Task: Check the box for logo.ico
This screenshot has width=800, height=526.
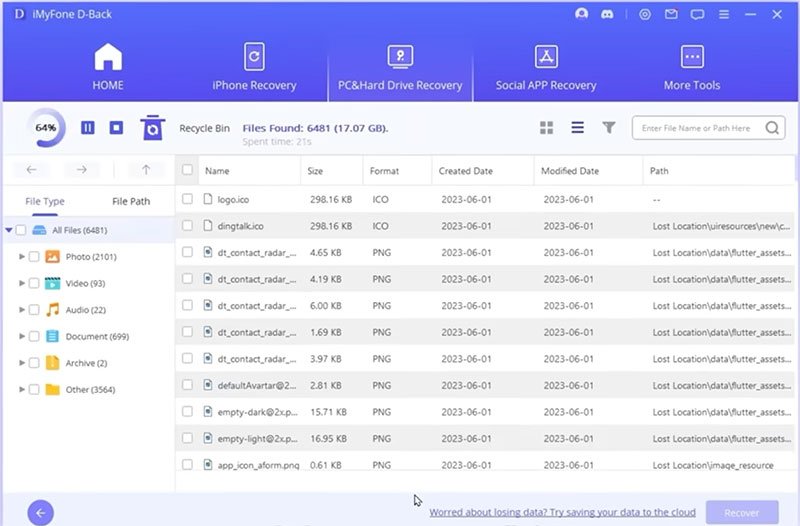Action: coord(187,198)
